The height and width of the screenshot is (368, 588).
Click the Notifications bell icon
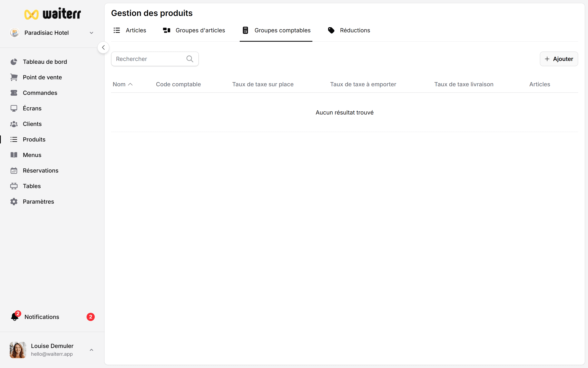tap(15, 316)
